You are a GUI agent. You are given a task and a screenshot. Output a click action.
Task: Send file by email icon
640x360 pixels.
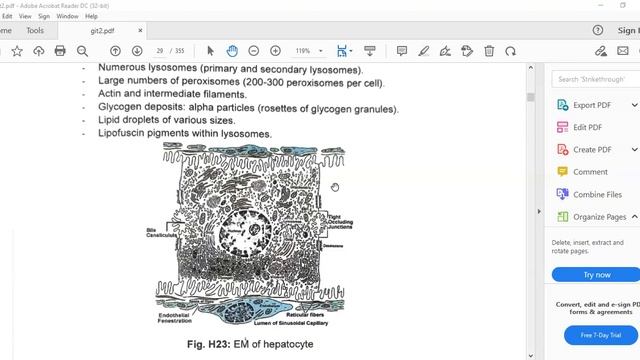point(623,51)
